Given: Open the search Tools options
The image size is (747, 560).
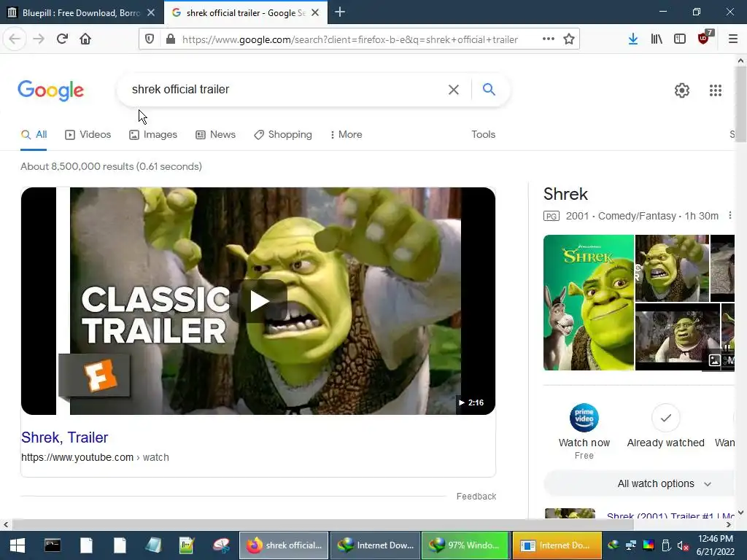Looking at the screenshot, I should tap(483, 135).
